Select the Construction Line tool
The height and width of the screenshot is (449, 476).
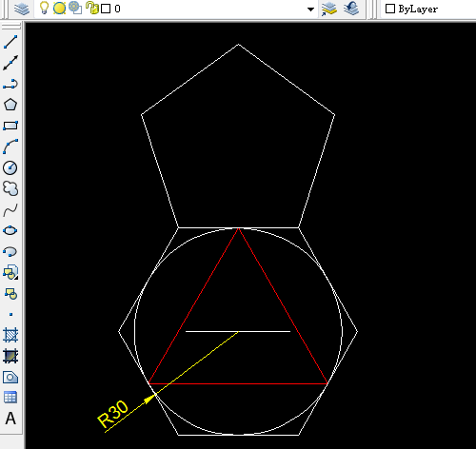pos(10,63)
